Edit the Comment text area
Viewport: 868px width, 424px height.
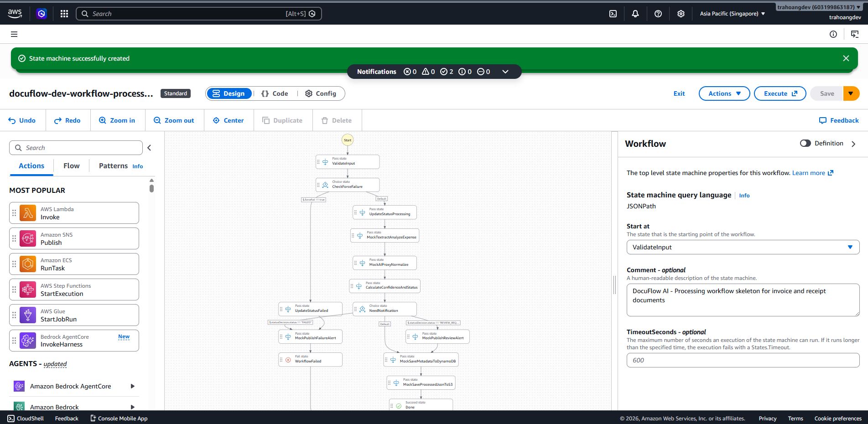pyautogui.click(x=743, y=300)
